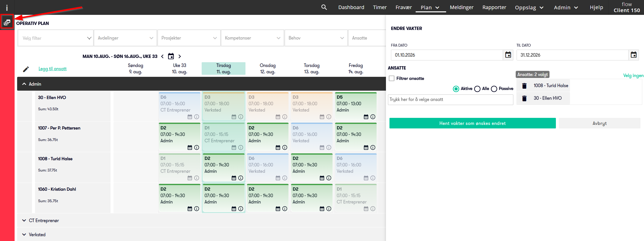Select the Passive radio button
This screenshot has height=241, width=644.
(494, 89)
